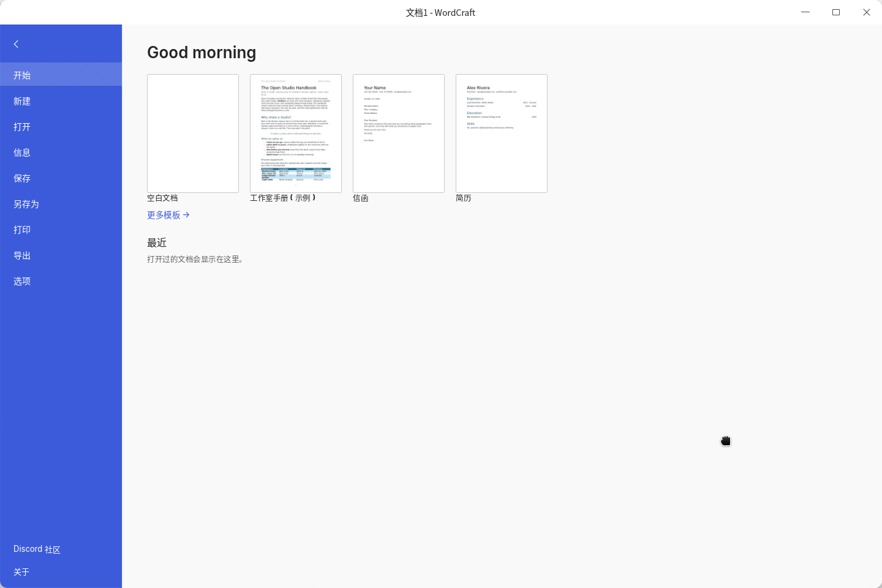This screenshot has height=588, width=882.
Task: Pick the 信函 template thumbnail
Action: (x=399, y=134)
